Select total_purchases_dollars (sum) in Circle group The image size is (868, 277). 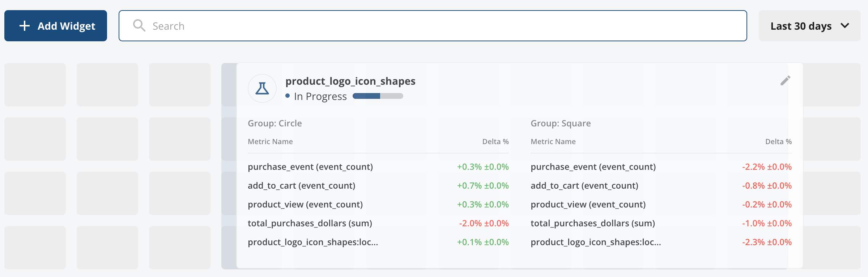pyautogui.click(x=310, y=223)
